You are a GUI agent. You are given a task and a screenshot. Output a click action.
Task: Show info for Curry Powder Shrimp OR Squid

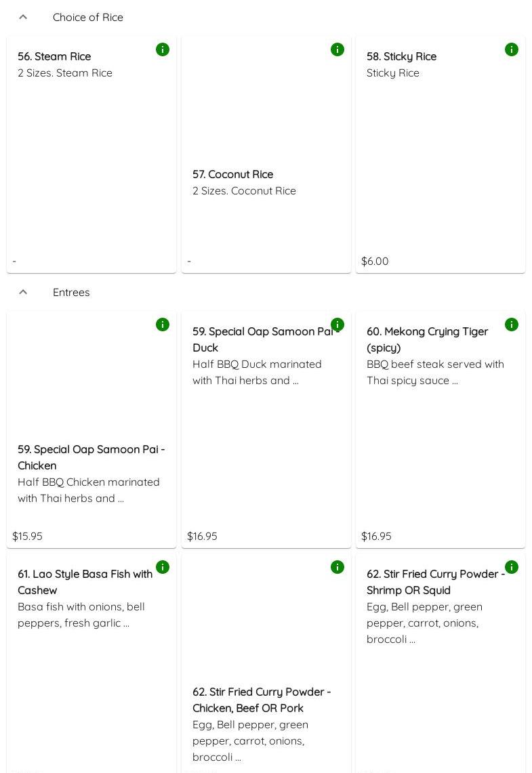(x=512, y=567)
